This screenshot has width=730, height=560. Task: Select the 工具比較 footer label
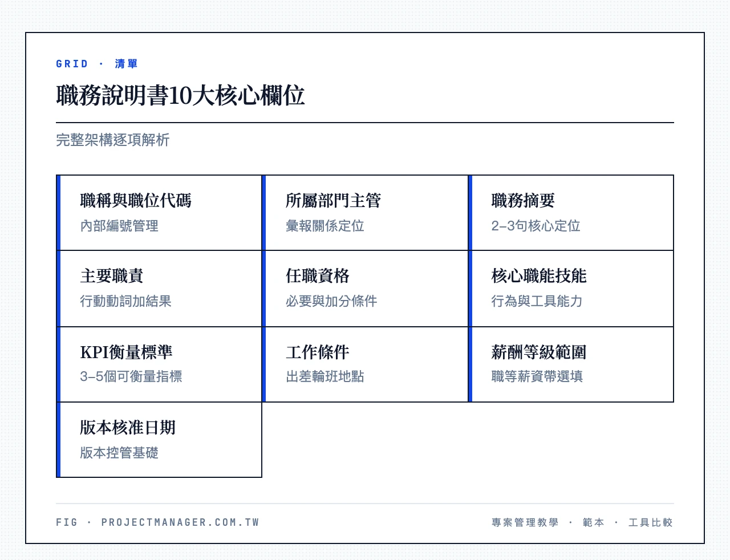tap(651, 522)
